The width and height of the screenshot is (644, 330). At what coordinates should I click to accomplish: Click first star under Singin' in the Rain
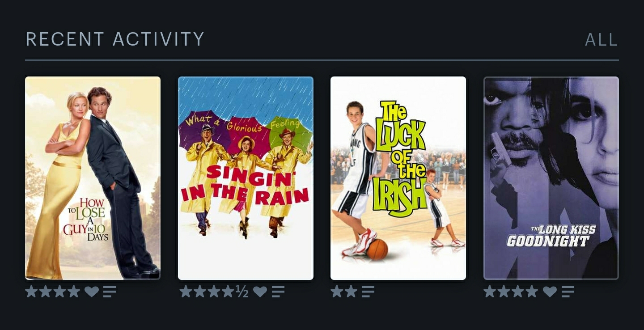pos(186,292)
